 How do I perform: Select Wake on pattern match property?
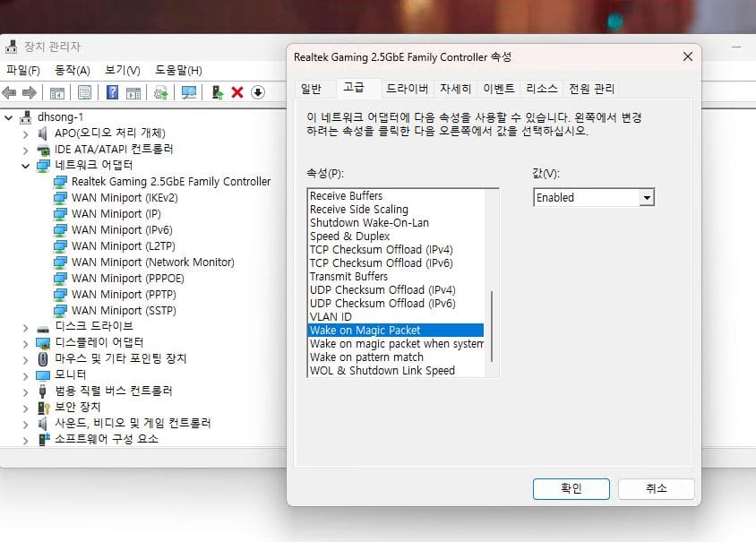point(395,357)
